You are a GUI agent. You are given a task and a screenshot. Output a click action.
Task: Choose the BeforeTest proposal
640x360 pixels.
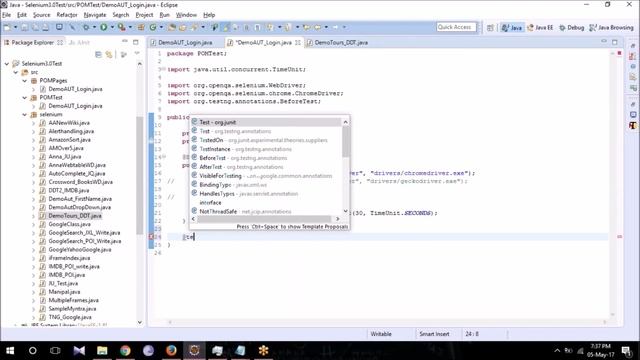coord(266,158)
